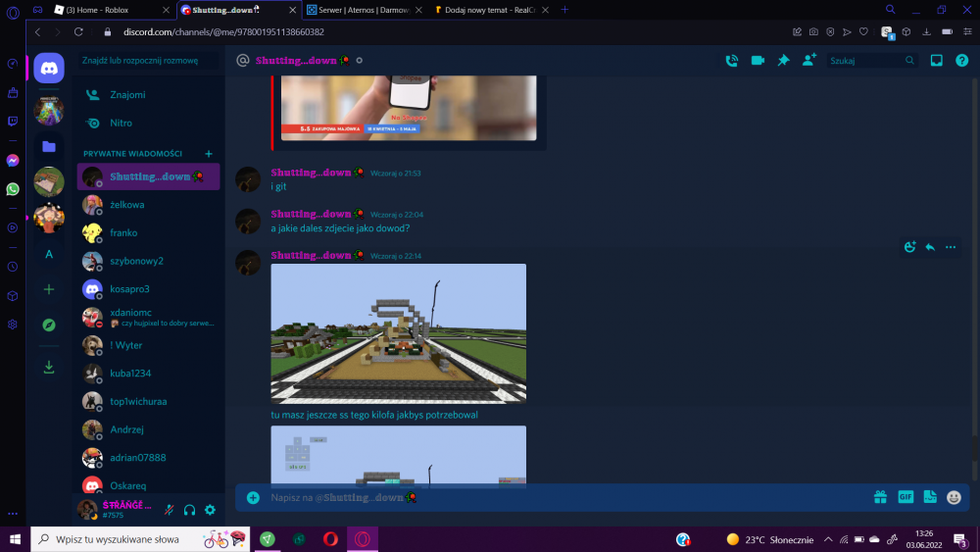Add friends to this DM

pyautogui.click(x=809, y=60)
